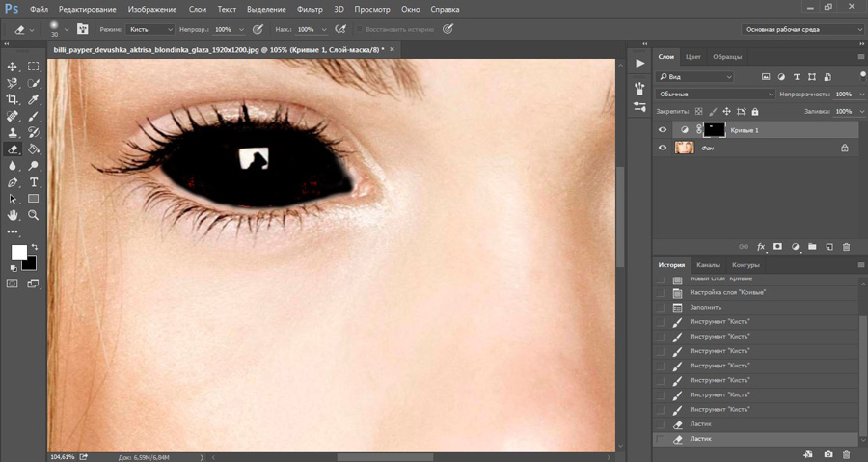The image size is (868, 462).
Task: Select the Crop tool
Action: click(x=13, y=99)
